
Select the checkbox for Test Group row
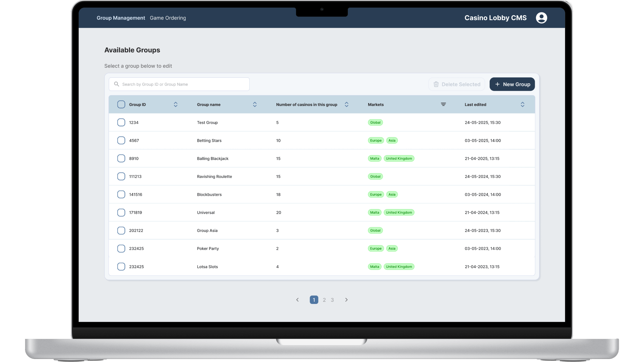click(x=121, y=122)
